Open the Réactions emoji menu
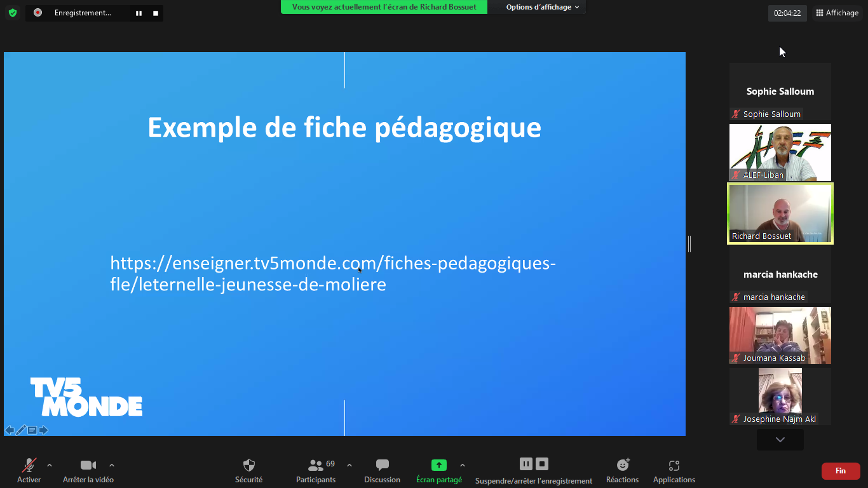The image size is (868, 488). pos(623,471)
